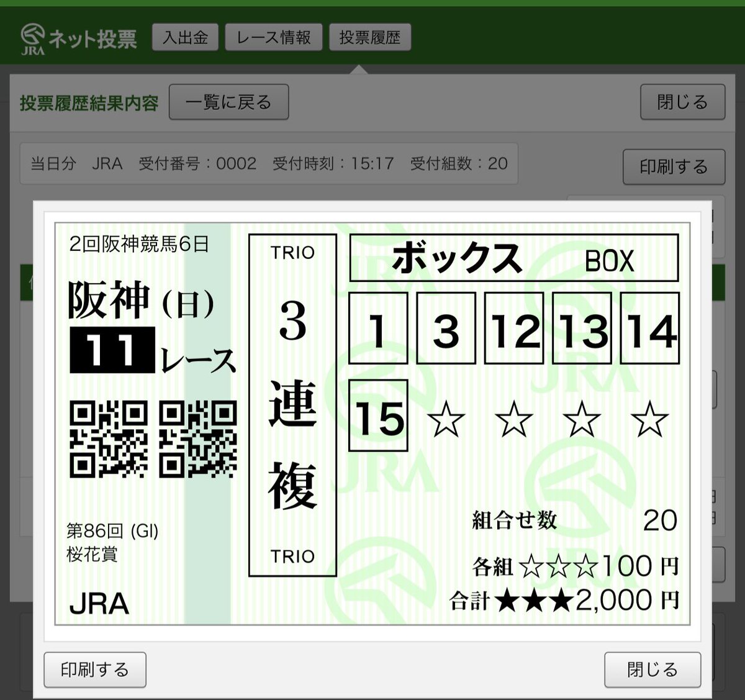Click the 各組 100円 amount
Viewport: 745px width, 700px height.
576,566
